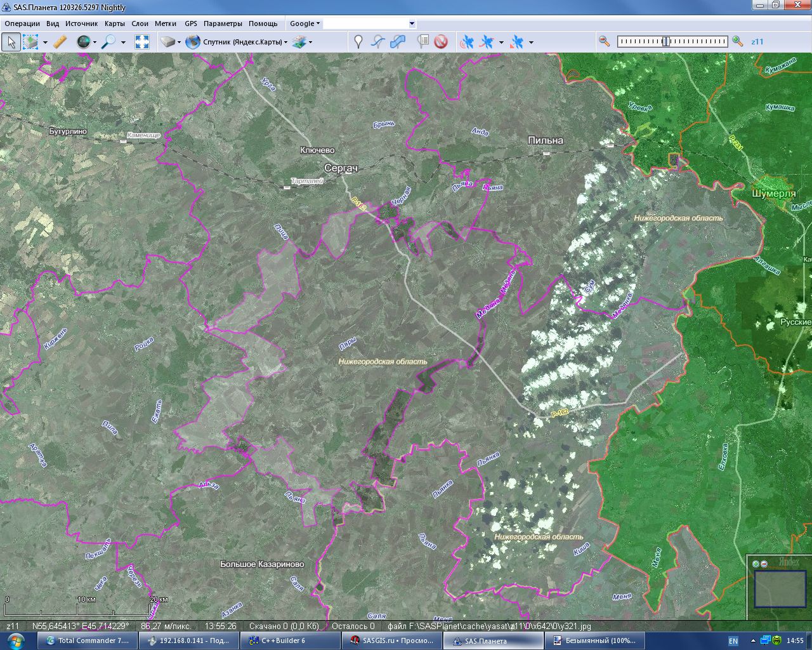This screenshot has height=650, width=812.
Task: Switch to Total Commander in taskbar
Action: pos(87,640)
